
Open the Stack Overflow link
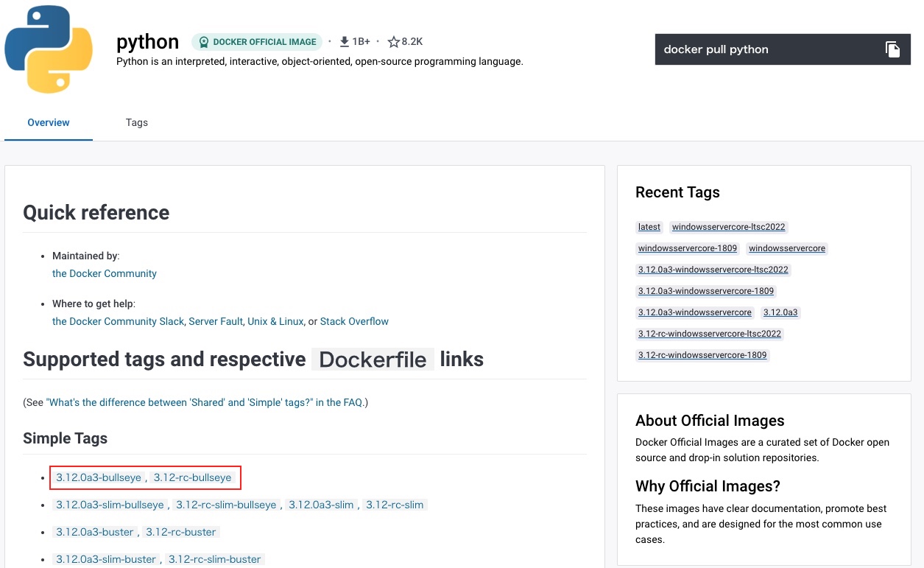354,321
